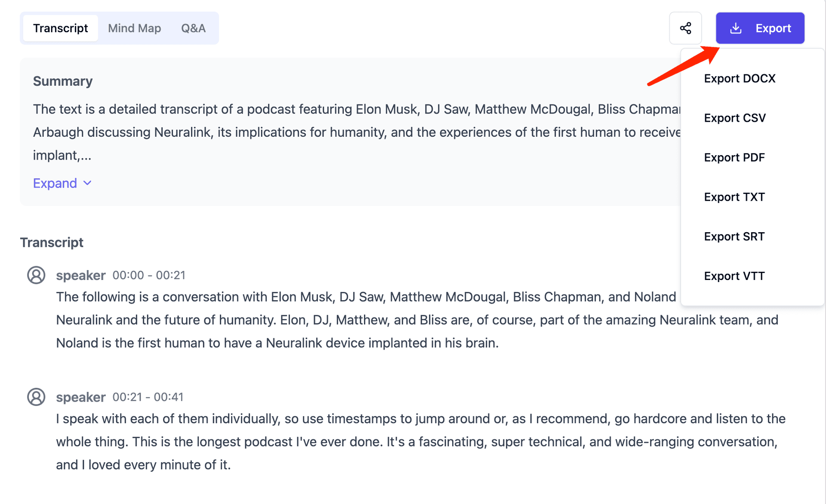
Task: Select Export TXT menu entry
Action: pyautogui.click(x=734, y=197)
